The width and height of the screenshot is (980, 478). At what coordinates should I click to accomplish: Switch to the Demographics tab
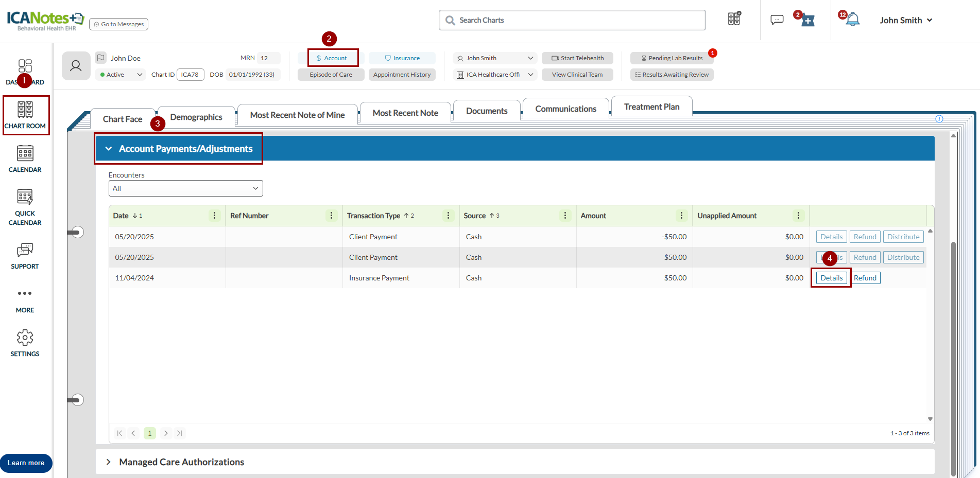(196, 117)
